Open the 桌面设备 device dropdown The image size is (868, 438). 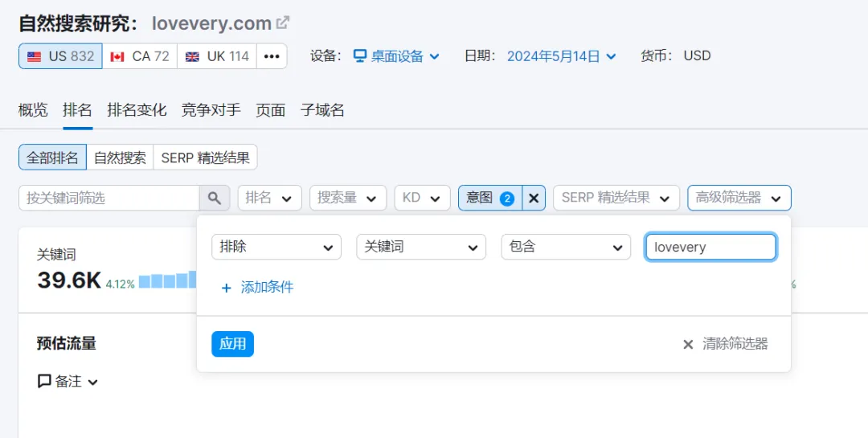point(397,56)
